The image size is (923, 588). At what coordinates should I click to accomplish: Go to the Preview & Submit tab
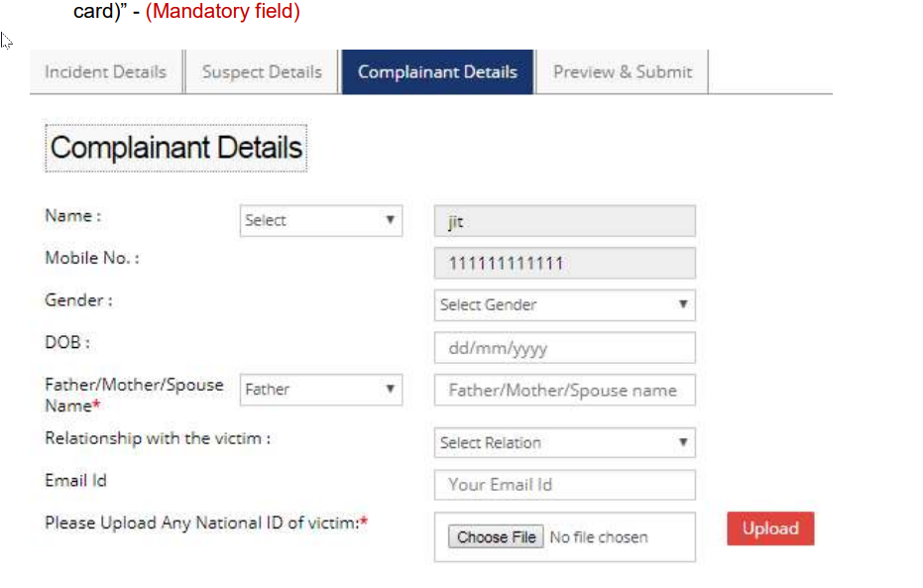tap(622, 71)
